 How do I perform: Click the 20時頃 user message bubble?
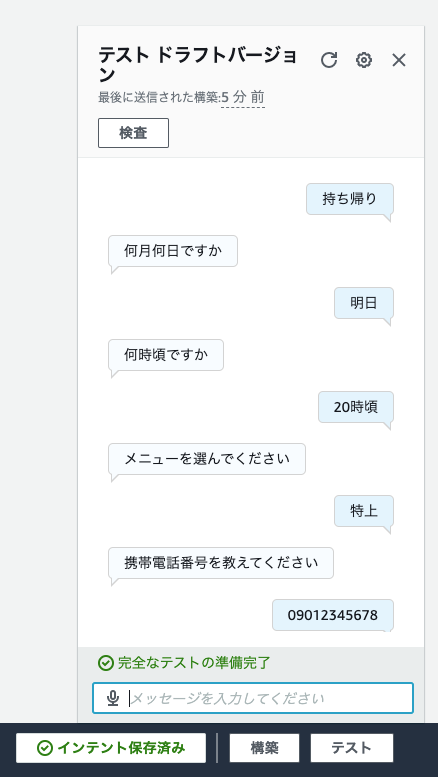(356, 407)
